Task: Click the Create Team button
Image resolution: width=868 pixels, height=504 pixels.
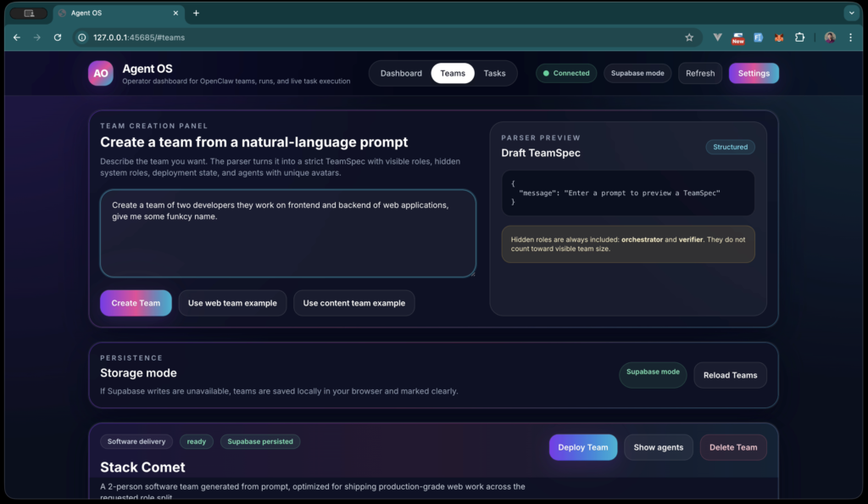Action: tap(136, 303)
